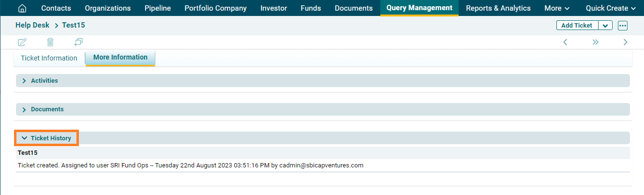Click the home icon in navigation bar
The image size is (644, 195).
click(22, 8)
